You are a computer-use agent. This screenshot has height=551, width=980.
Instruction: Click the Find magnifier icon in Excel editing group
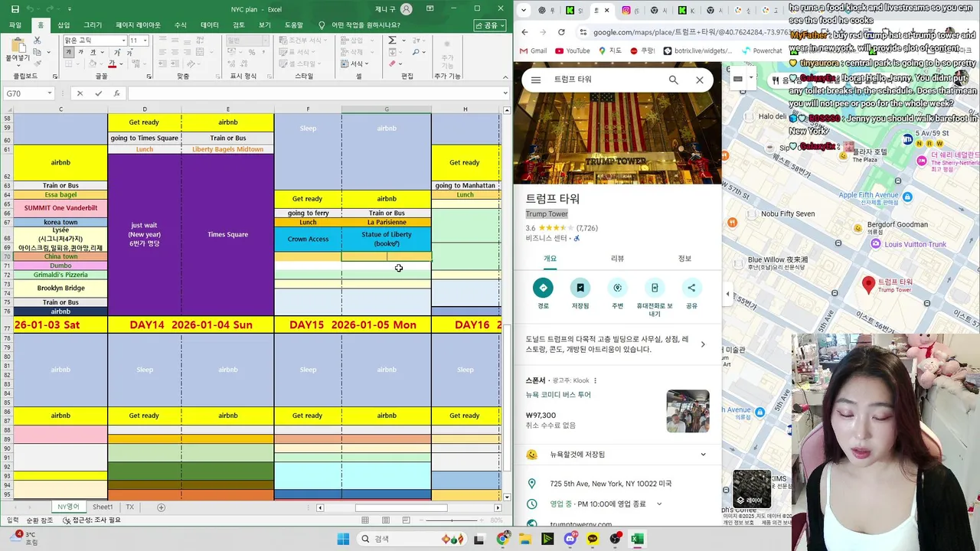click(416, 52)
